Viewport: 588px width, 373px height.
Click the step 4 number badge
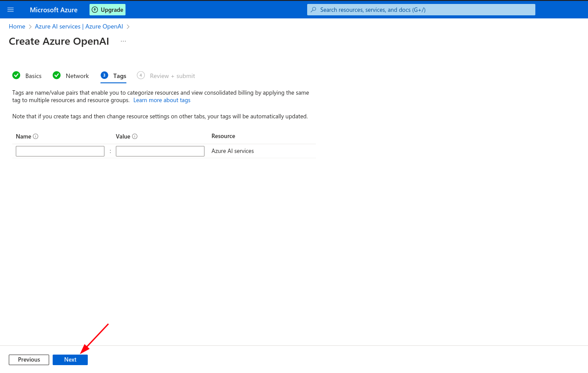pyautogui.click(x=141, y=75)
